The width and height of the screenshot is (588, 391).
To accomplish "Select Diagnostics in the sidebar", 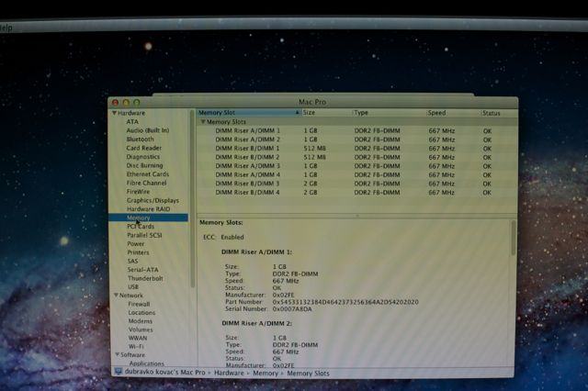I will (143, 157).
